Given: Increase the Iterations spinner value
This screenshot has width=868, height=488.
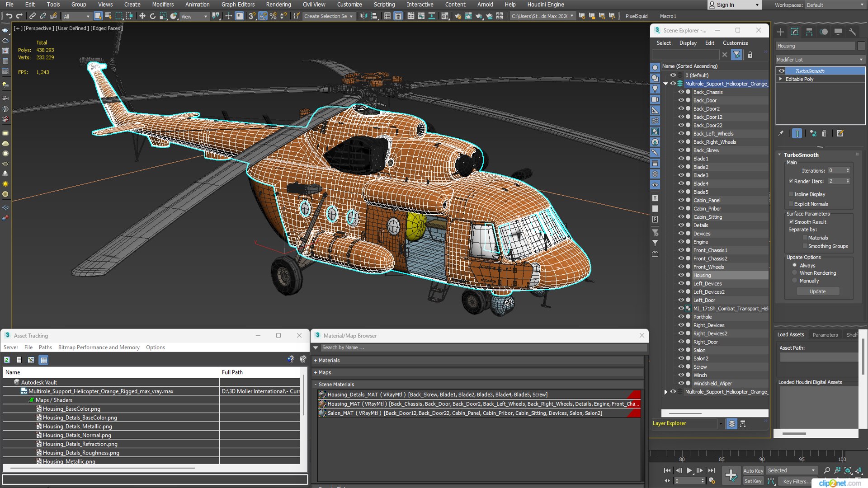Looking at the screenshot, I should (848, 169).
